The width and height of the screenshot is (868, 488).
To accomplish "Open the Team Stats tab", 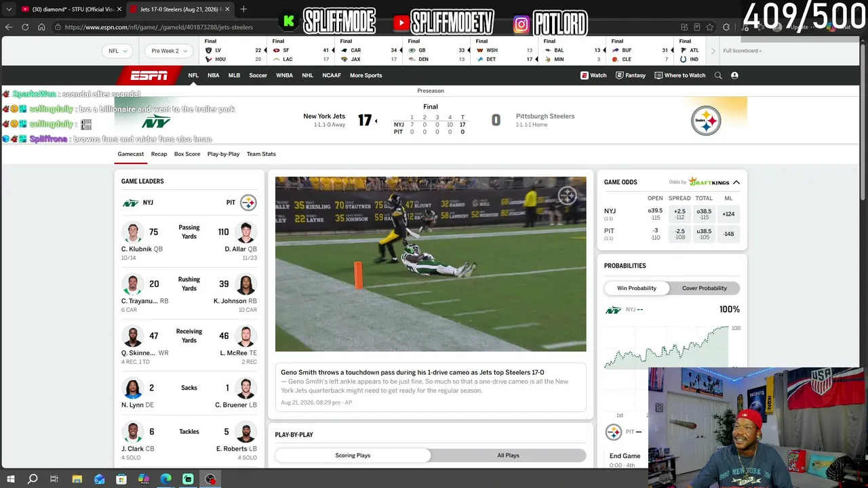I will tap(261, 154).
